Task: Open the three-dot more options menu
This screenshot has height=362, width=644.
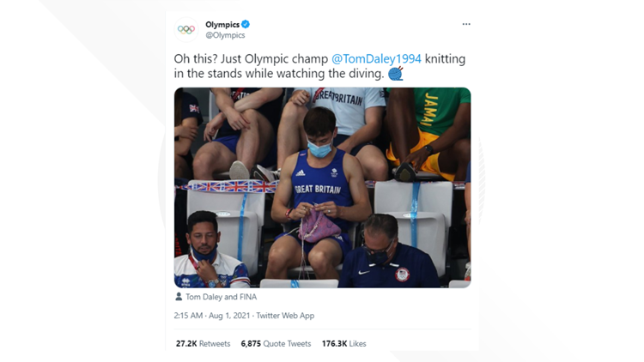Action: 466,24
